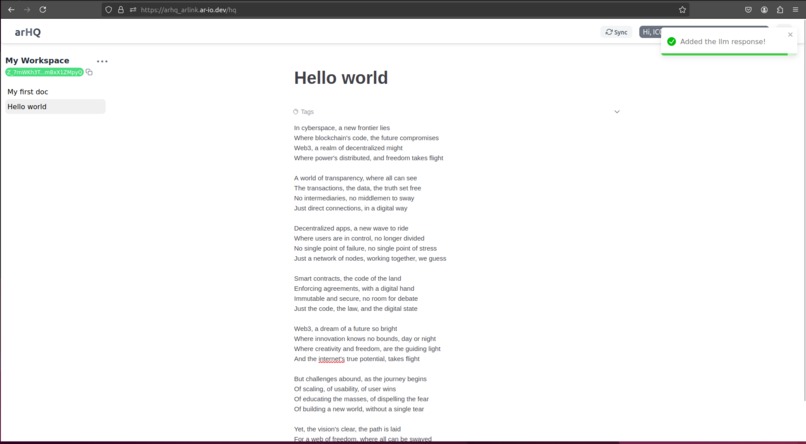Image resolution: width=806 pixels, height=444 pixels.
Task: Dismiss the 'Added the llm response!' notification
Action: coord(790,34)
